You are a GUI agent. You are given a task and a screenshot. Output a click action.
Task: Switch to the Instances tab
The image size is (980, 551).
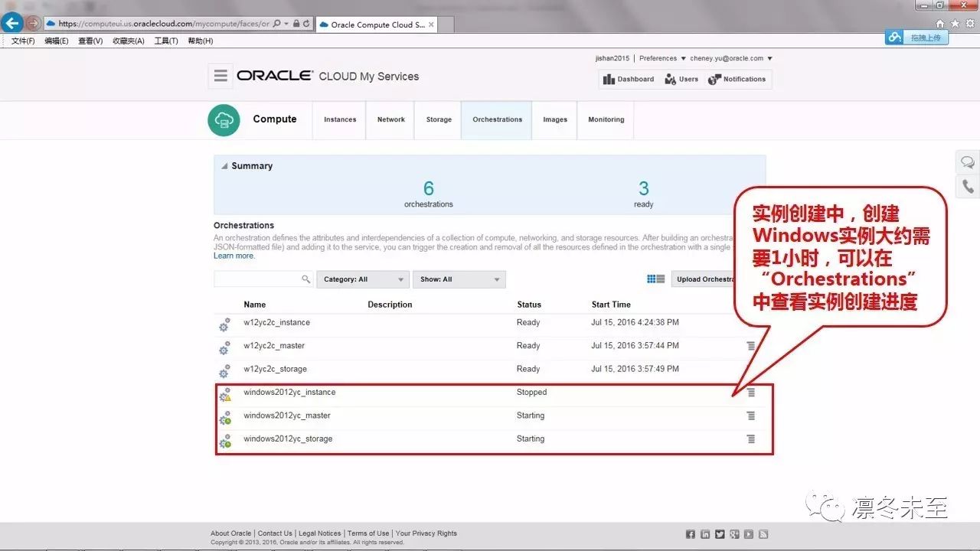(x=340, y=120)
